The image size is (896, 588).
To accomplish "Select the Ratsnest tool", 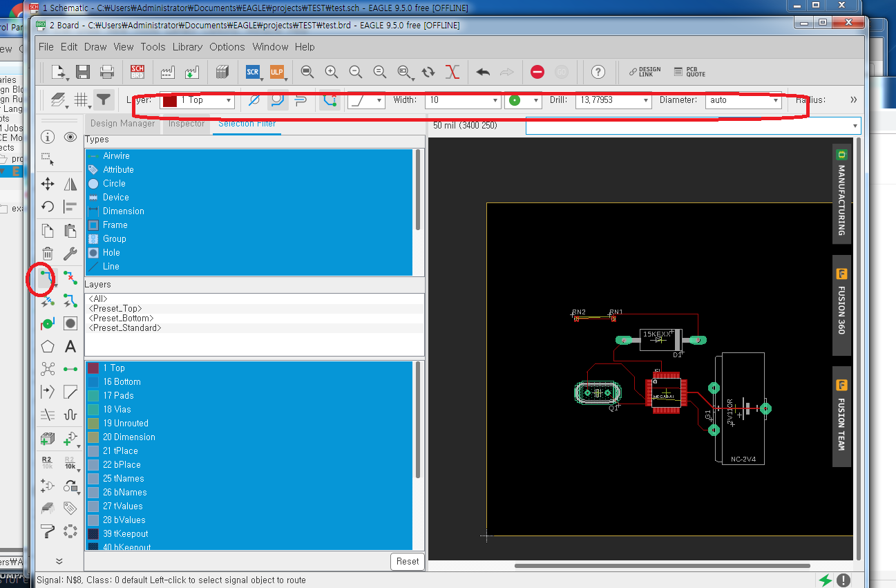I will point(48,369).
